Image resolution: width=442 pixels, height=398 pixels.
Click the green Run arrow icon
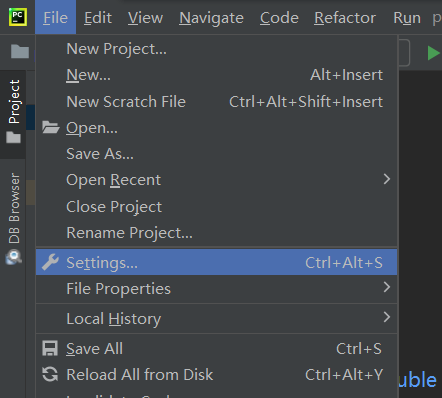click(433, 53)
